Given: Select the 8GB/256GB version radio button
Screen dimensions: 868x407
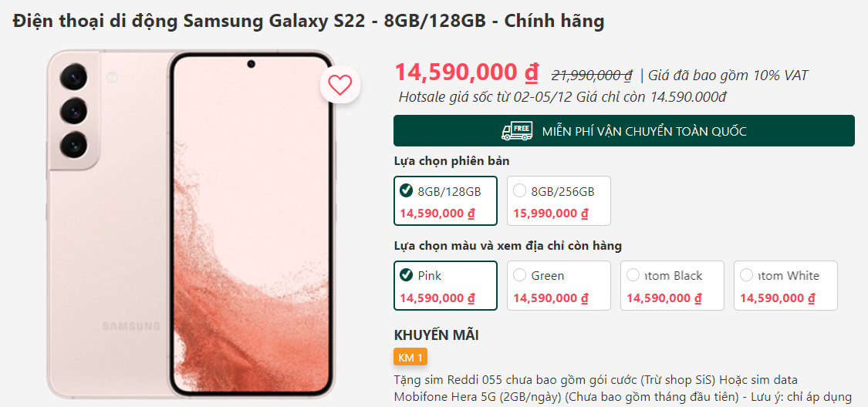Looking at the screenshot, I should (x=519, y=191).
